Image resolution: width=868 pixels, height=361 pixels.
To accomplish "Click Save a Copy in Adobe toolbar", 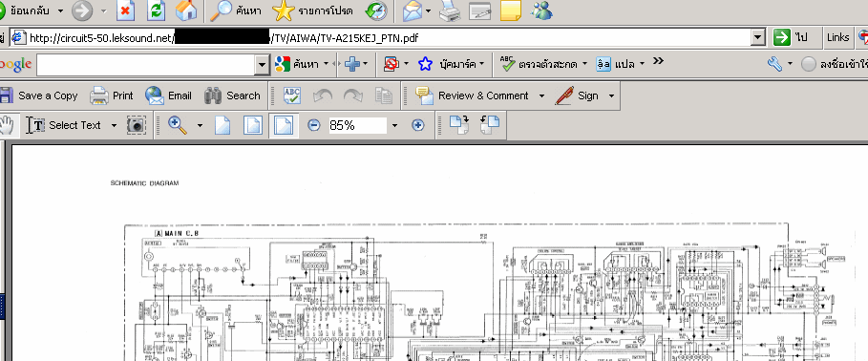I will pos(39,96).
